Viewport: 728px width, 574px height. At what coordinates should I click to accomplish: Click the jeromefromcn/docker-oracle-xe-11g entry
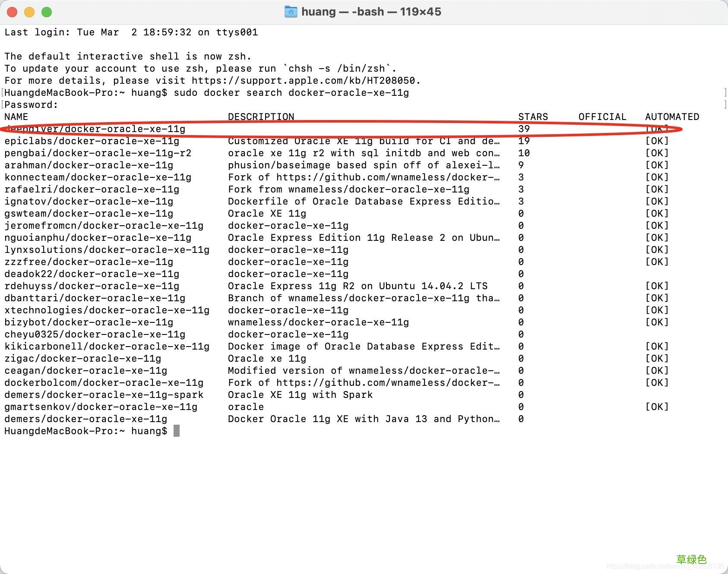coord(104,226)
